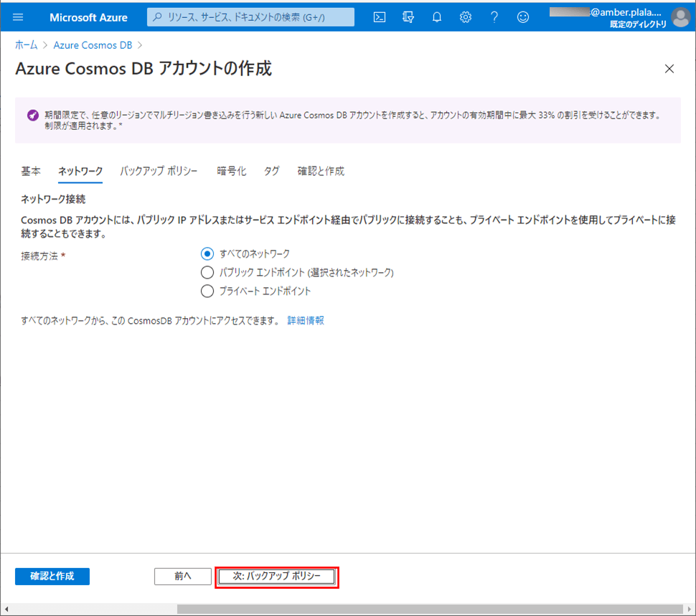Go to the 暗号化 tab
This screenshot has height=616, width=696.
tap(232, 171)
